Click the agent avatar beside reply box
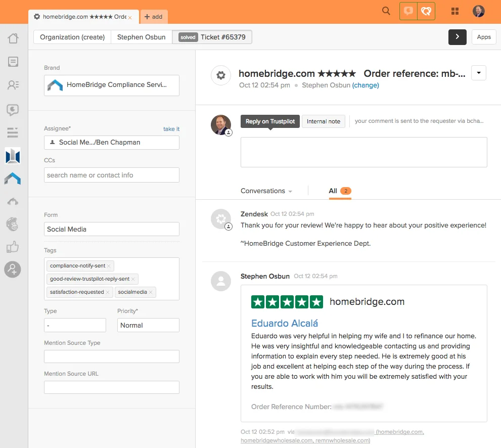501x448 pixels. pos(221,125)
